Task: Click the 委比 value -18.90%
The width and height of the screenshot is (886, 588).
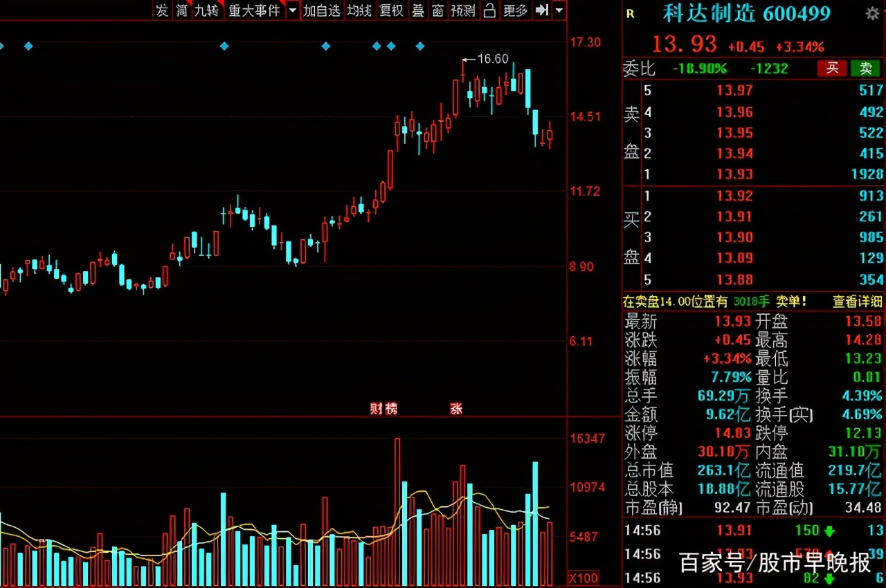Action: coord(700,68)
